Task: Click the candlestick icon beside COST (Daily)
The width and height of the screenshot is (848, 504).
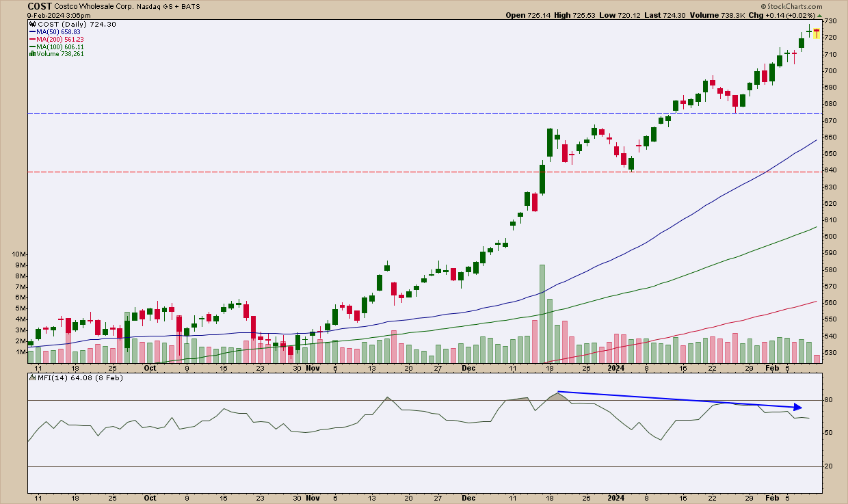Action: (x=31, y=24)
